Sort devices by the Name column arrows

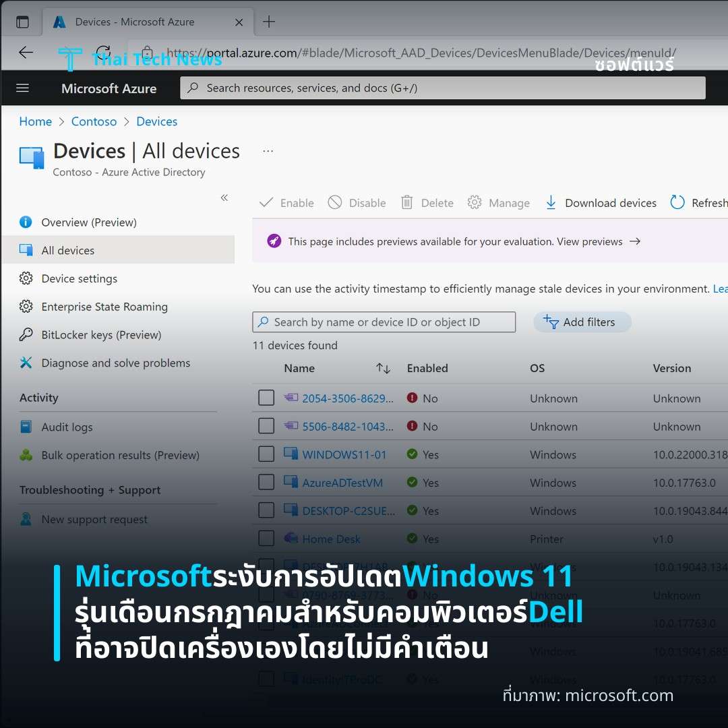click(x=383, y=369)
